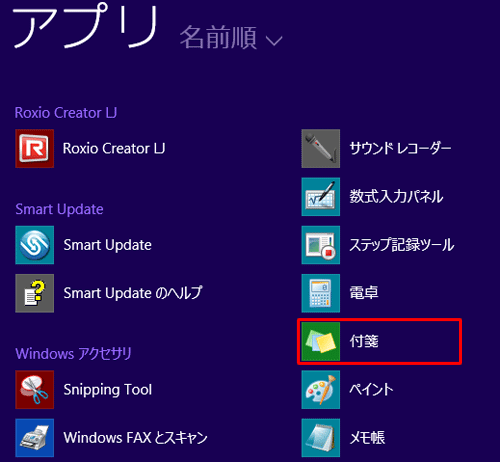The width and height of the screenshot is (500, 462).
Task: Open the Math Input Panel icon
Action: point(321,197)
